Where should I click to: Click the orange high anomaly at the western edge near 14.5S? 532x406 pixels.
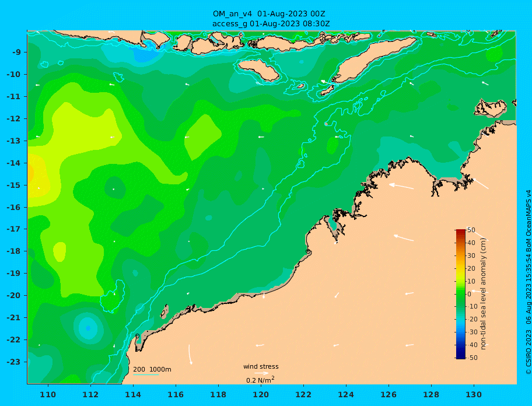[30, 173]
